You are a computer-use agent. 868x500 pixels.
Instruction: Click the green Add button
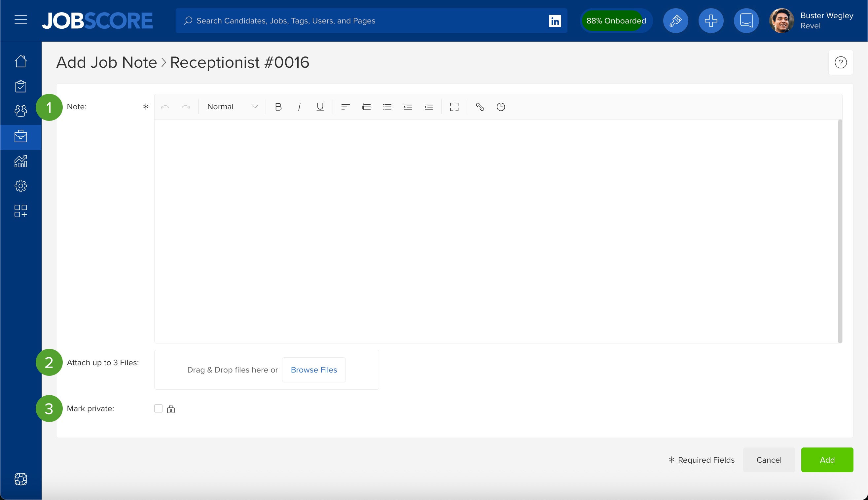[827, 460]
